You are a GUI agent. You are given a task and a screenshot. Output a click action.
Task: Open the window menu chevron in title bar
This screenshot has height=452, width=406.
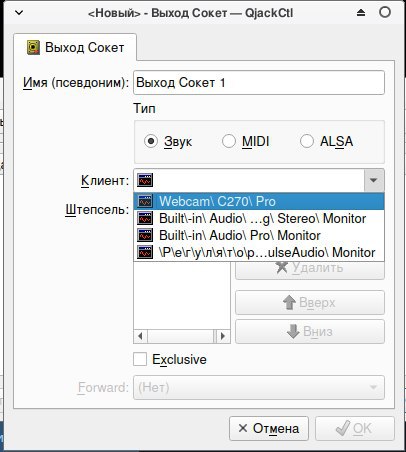pyautogui.click(x=19, y=13)
